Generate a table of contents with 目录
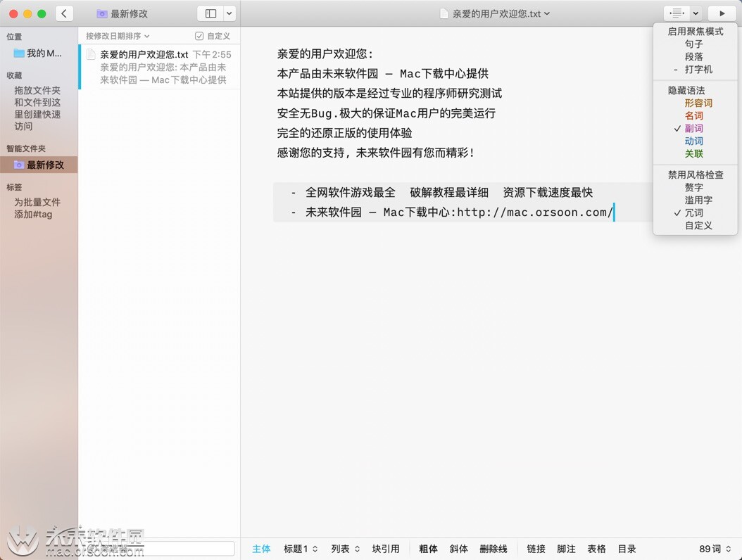 [x=627, y=549]
